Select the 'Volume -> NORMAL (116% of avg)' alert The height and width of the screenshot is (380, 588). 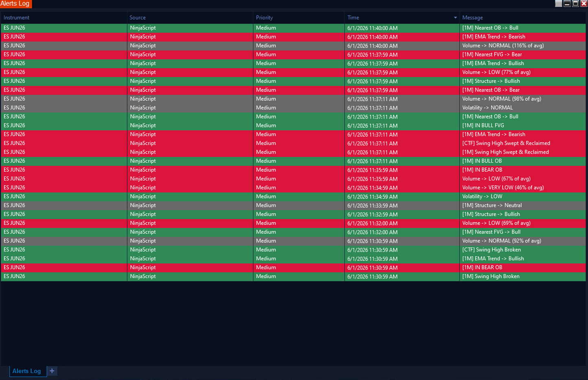[293, 46]
